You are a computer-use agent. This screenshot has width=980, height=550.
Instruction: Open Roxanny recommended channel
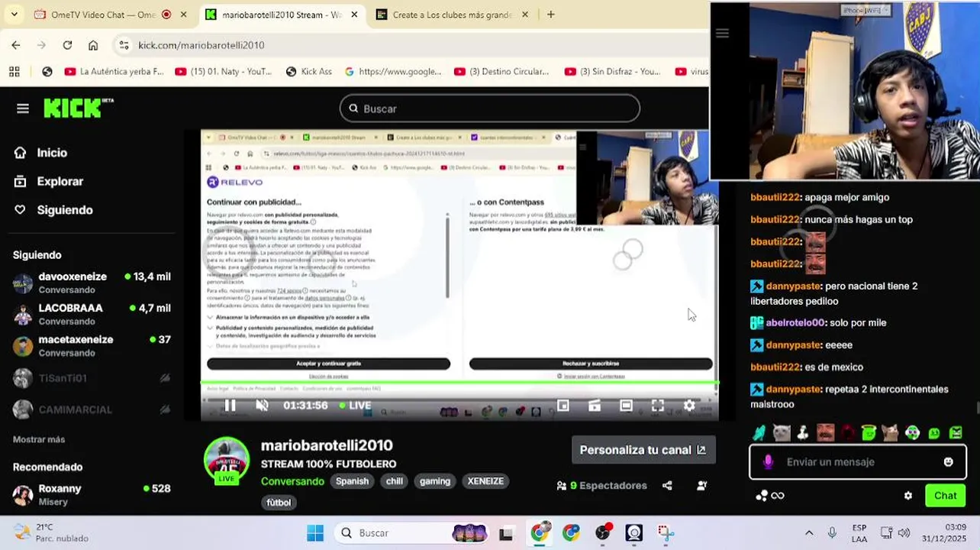pyautogui.click(x=92, y=495)
